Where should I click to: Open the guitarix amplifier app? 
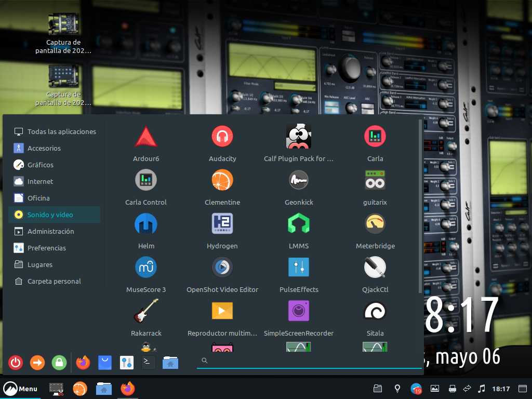[375, 181]
